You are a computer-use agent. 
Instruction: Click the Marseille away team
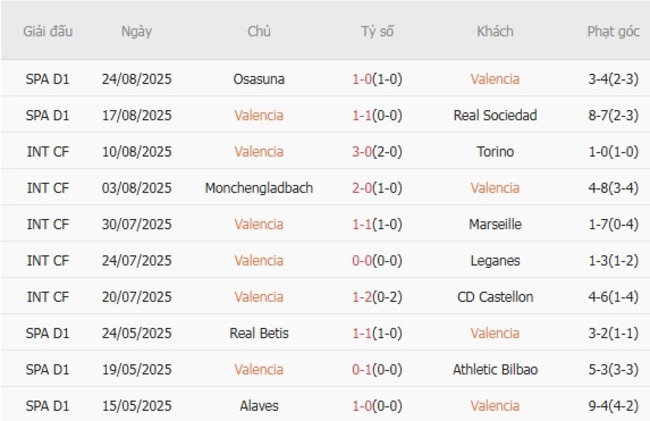coord(495,224)
